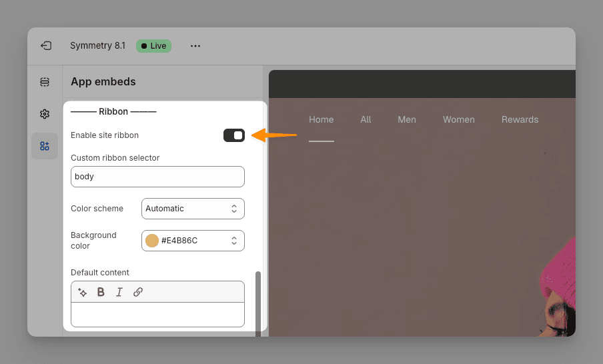
Task: Click the Home navigation item in preview
Action: [321, 120]
